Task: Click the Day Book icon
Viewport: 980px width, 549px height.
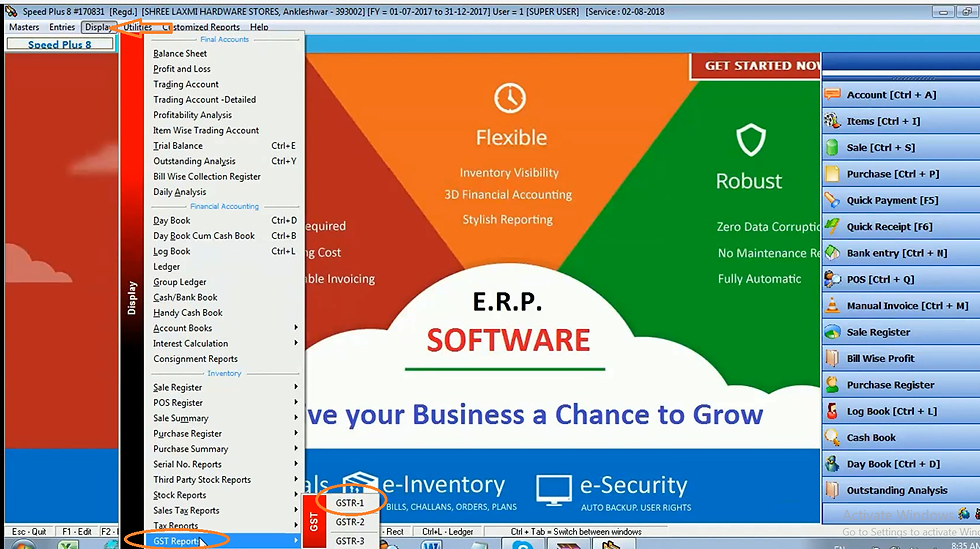Action: click(832, 464)
